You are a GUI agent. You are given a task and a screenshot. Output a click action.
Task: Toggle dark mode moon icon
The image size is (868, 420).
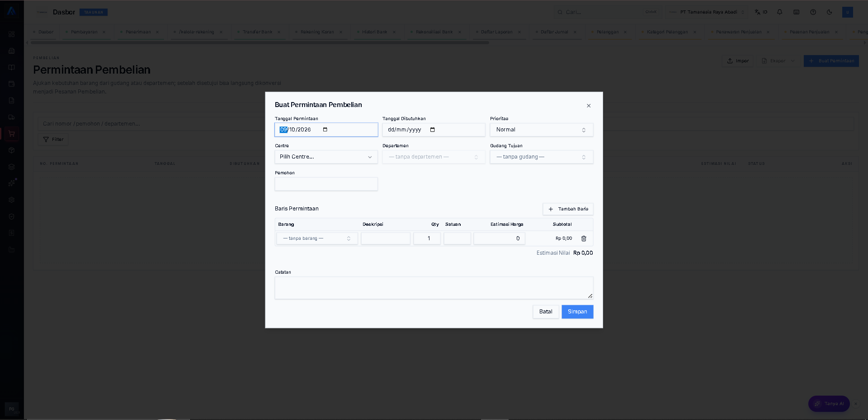[x=830, y=12]
